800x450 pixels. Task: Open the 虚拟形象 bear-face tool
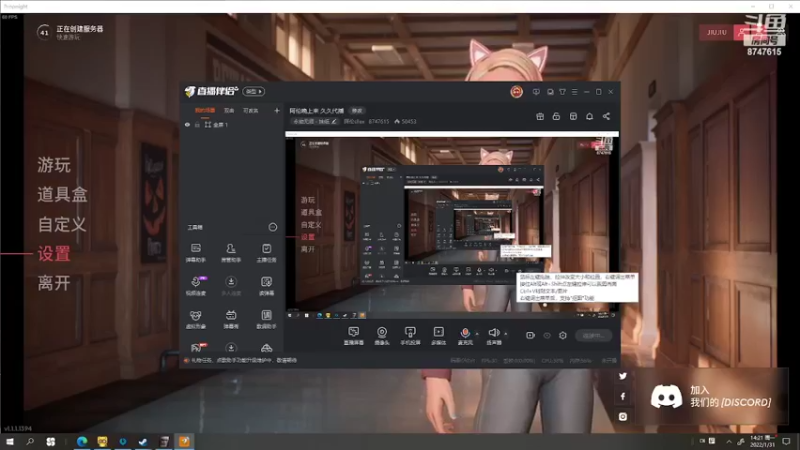[x=195, y=319]
